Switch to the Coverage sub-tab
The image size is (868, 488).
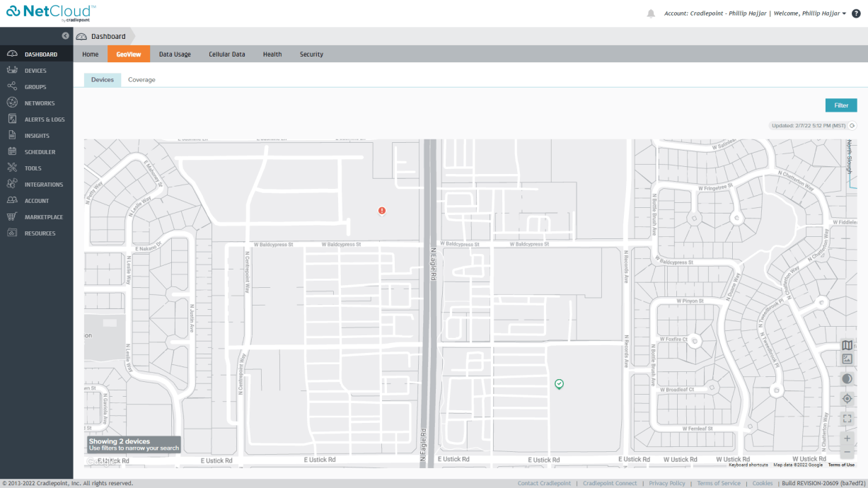(141, 80)
